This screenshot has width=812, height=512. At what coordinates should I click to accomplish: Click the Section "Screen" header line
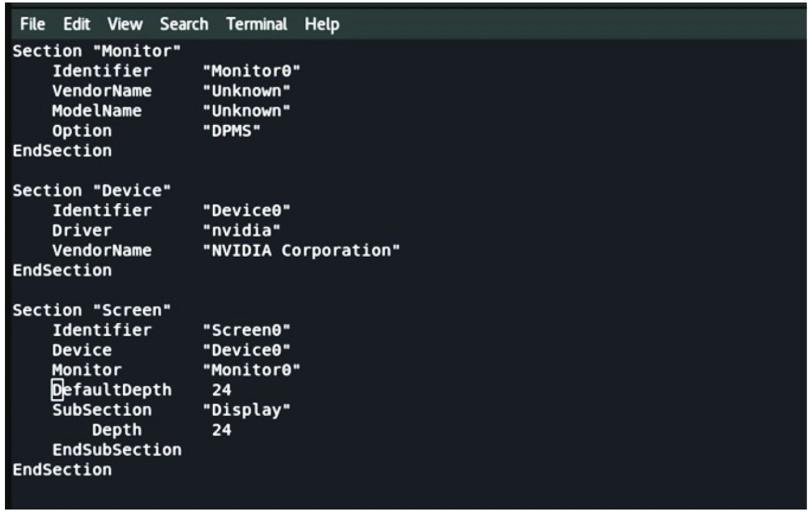pos(91,310)
